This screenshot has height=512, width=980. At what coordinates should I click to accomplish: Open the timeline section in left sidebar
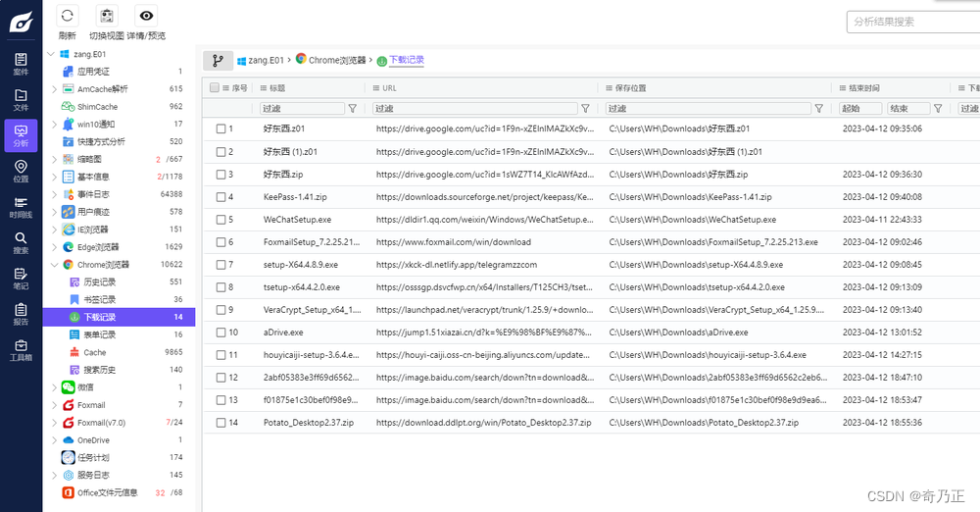[21, 207]
